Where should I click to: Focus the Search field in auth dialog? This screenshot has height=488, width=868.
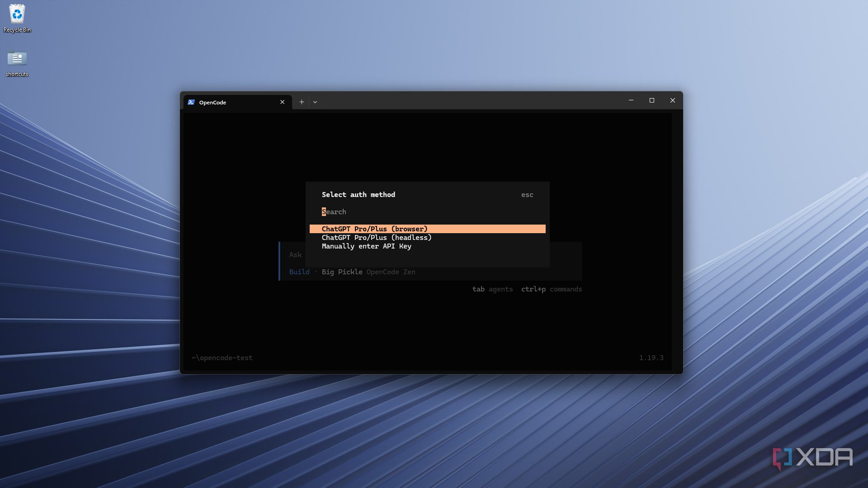coord(428,212)
